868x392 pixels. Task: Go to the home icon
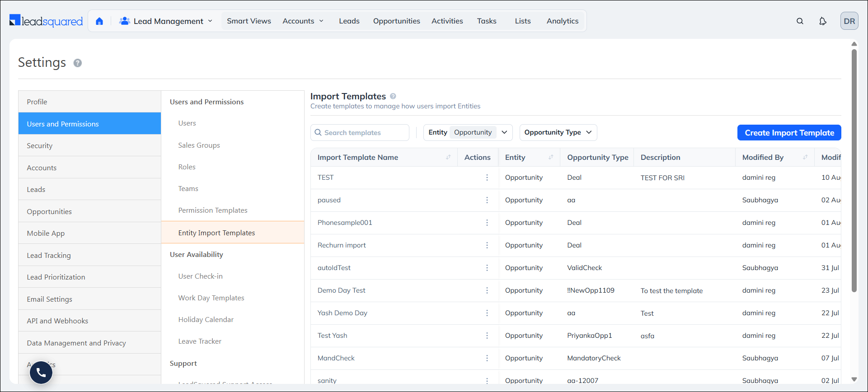click(x=99, y=21)
